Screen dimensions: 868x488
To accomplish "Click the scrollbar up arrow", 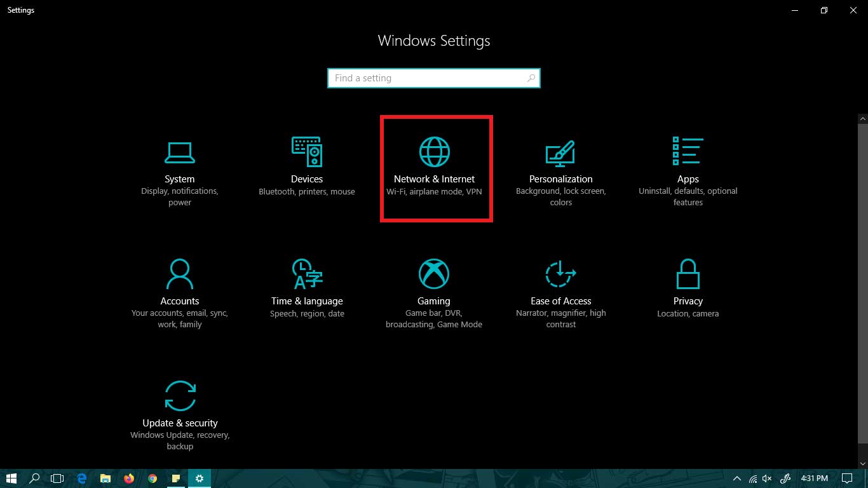I will click(x=862, y=119).
